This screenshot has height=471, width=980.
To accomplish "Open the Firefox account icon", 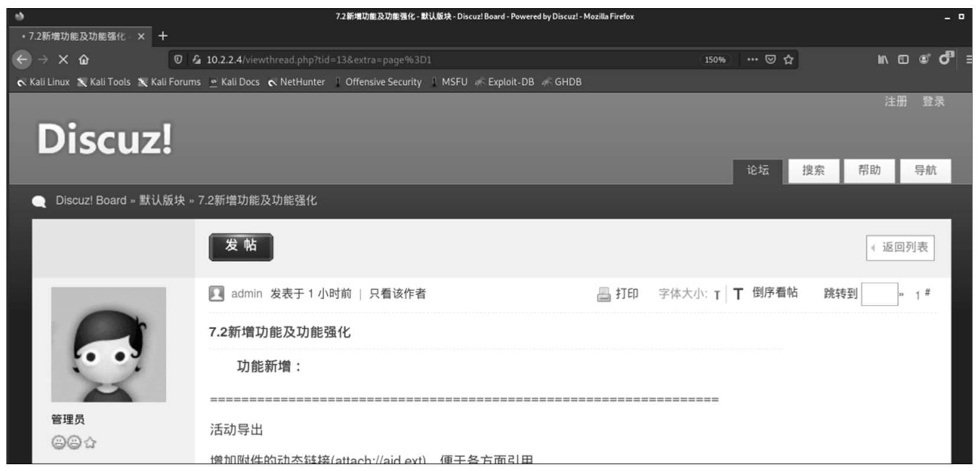I will coord(924,60).
